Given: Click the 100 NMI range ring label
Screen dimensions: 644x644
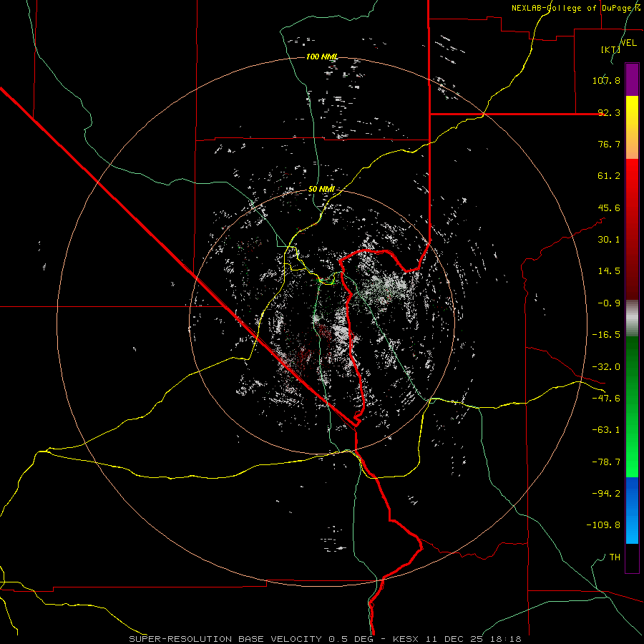Looking at the screenshot, I should (x=322, y=57).
